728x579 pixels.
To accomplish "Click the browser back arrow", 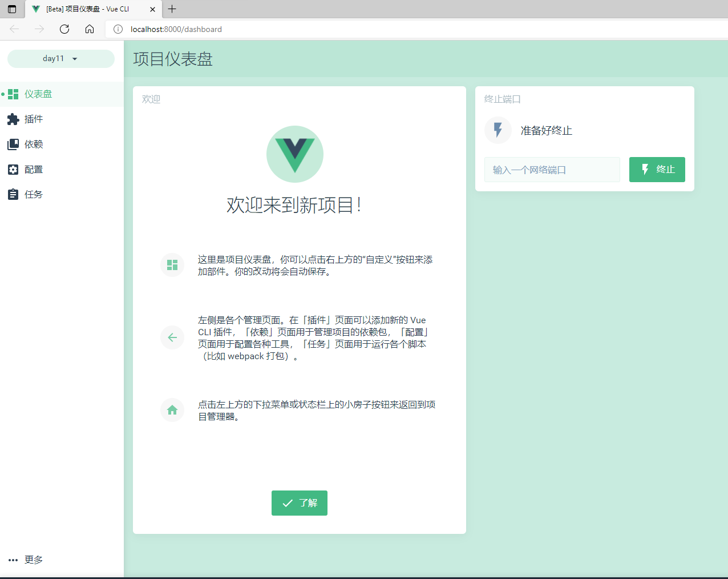I will (14, 29).
